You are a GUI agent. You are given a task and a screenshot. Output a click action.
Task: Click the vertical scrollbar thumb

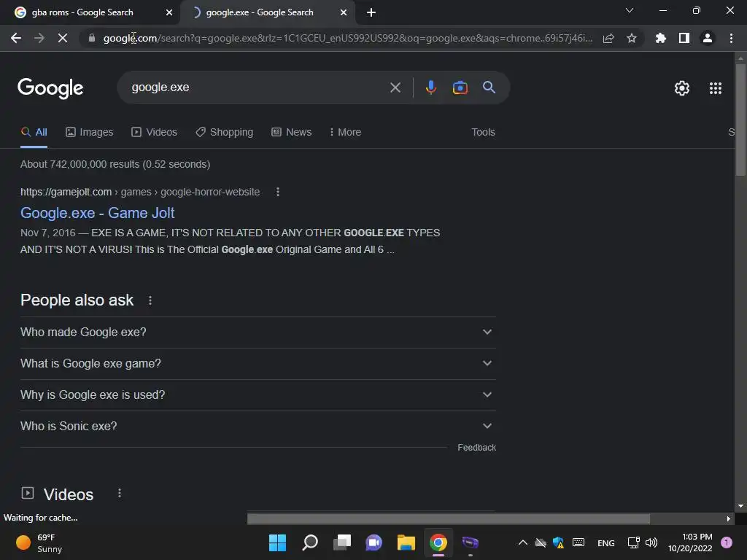[x=740, y=119]
